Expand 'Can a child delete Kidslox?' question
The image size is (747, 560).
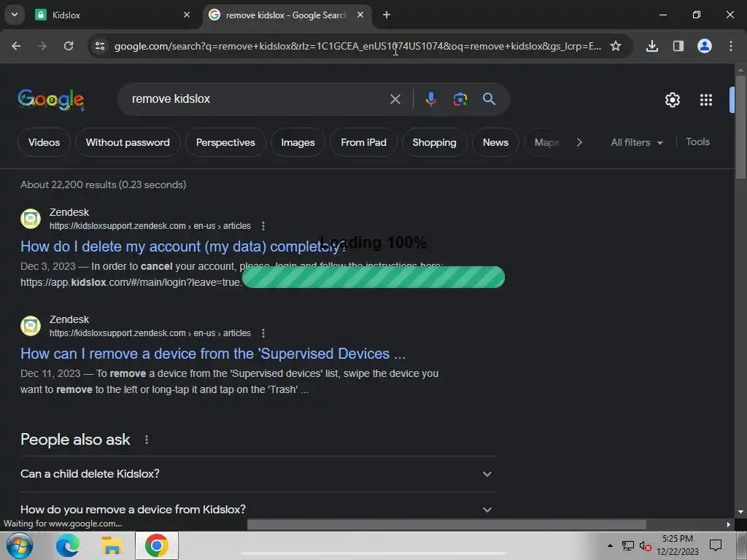click(x=258, y=474)
